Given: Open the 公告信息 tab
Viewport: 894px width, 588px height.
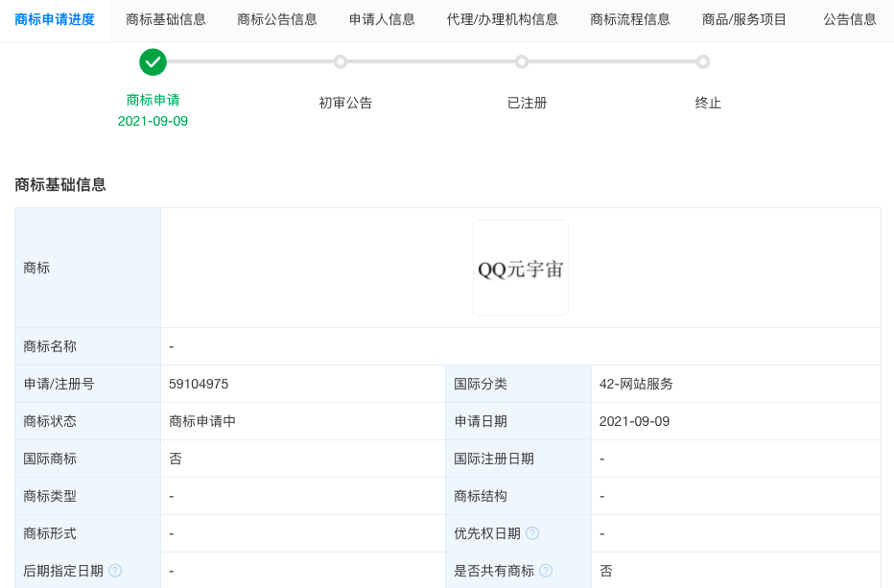Looking at the screenshot, I should click(x=850, y=20).
